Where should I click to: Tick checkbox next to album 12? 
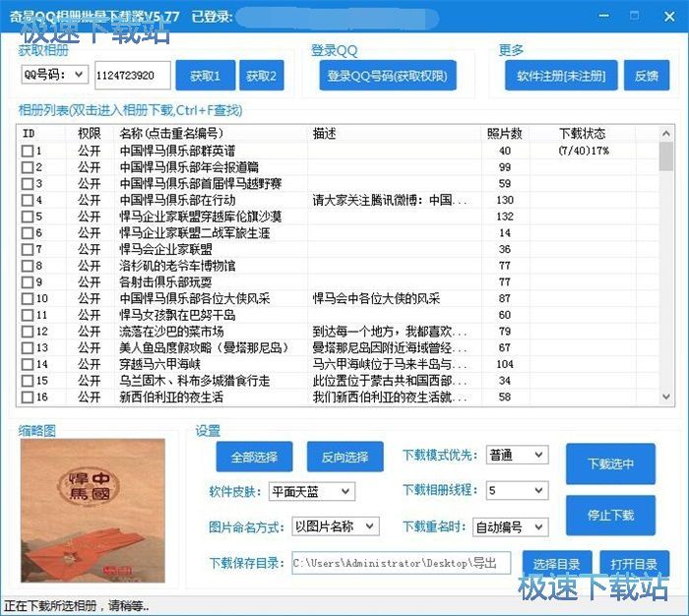pos(28,332)
